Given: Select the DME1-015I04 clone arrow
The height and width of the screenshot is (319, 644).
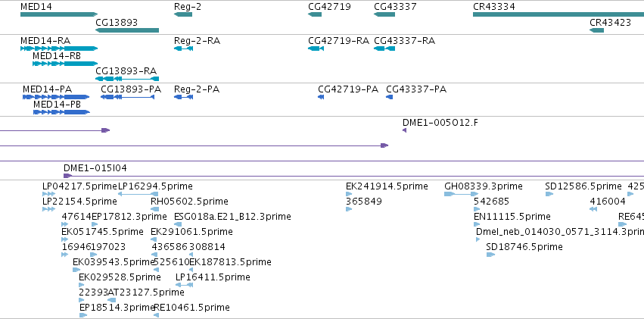Looking at the screenshot, I should (68, 176).
